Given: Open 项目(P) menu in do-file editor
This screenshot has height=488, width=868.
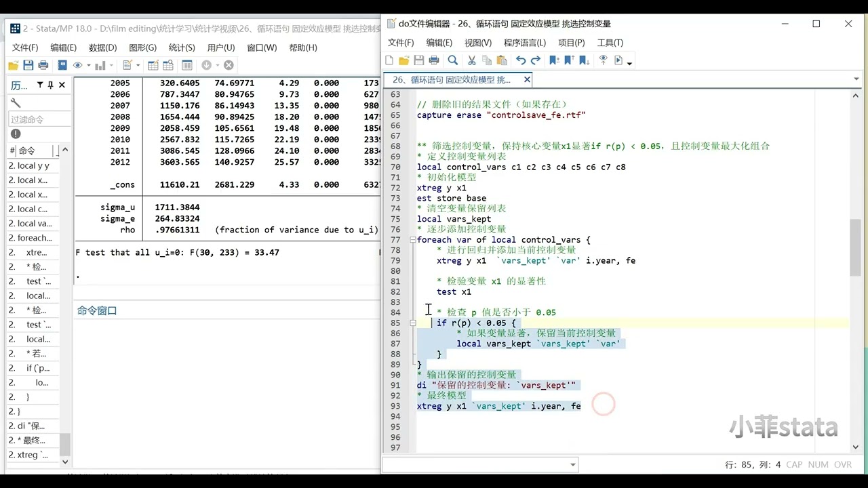Looking at the screenshot, I should pyautogui.click(x=571, y=43).
